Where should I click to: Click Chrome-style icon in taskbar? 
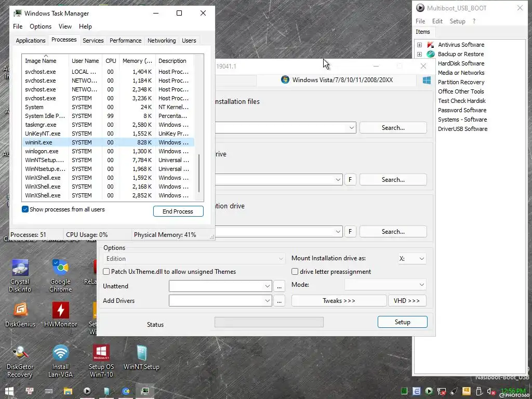(126, 391)
